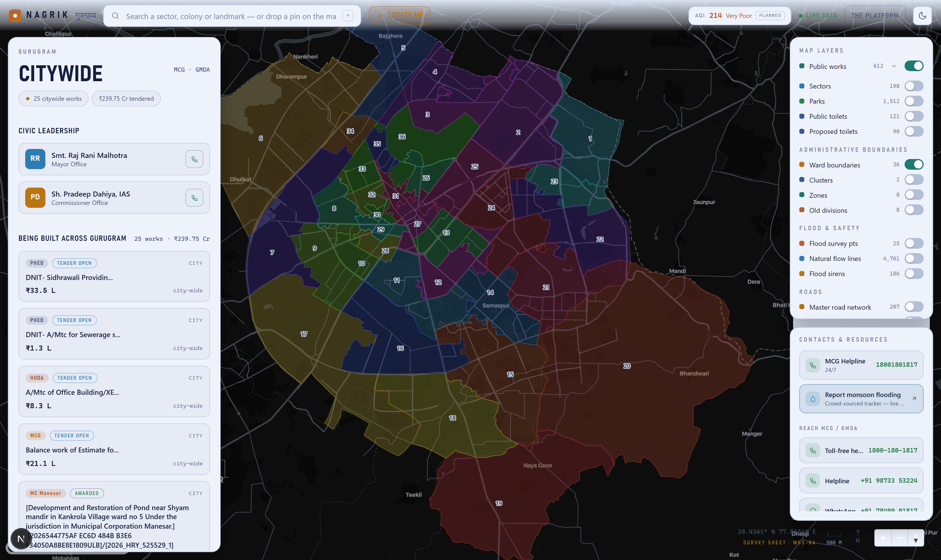Select ward 20 label on the map
This screenshot has width=941, height=560.
click(x=626, y=366)
